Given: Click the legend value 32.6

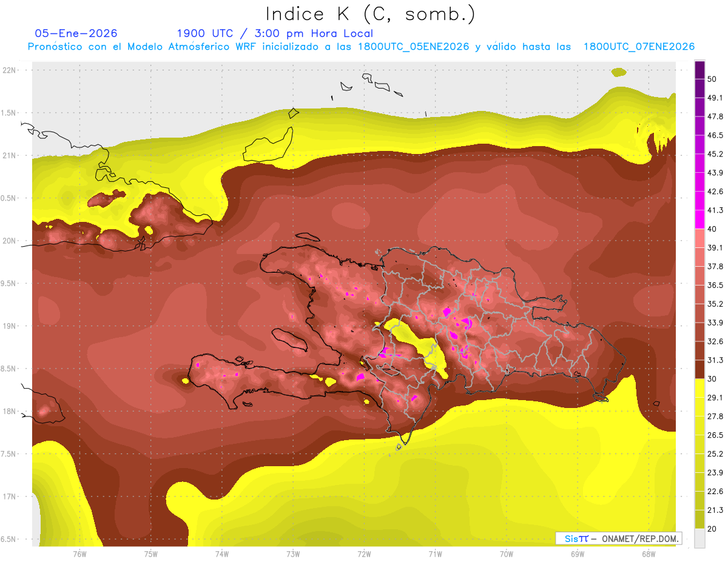Looking at the screenshot, I should tap(715, 341).
